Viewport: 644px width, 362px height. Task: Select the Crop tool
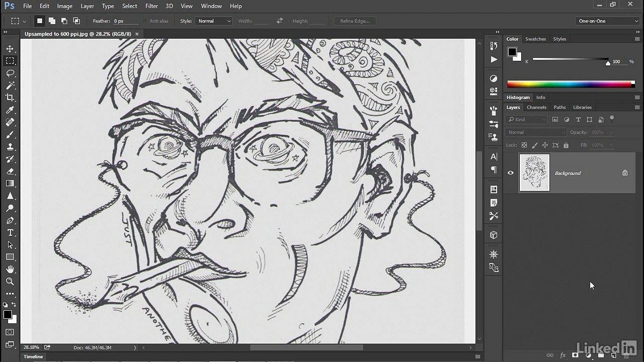[10, 98]
